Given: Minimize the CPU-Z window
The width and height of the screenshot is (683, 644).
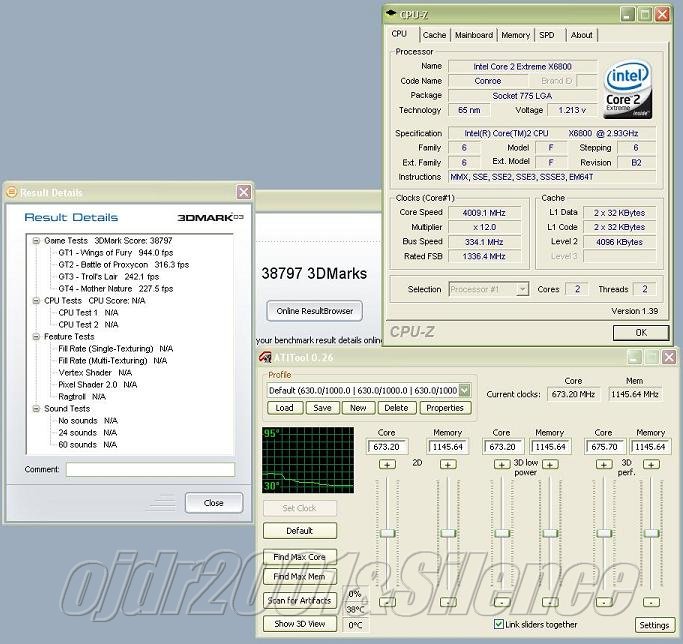Looking at the screenshot, I should tap(627, 15).
